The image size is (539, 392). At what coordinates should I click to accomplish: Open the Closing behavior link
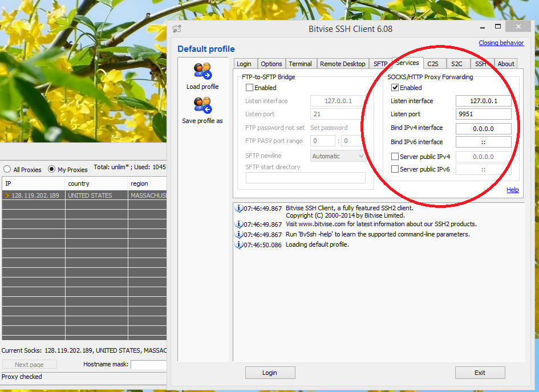tap(501, 43)
